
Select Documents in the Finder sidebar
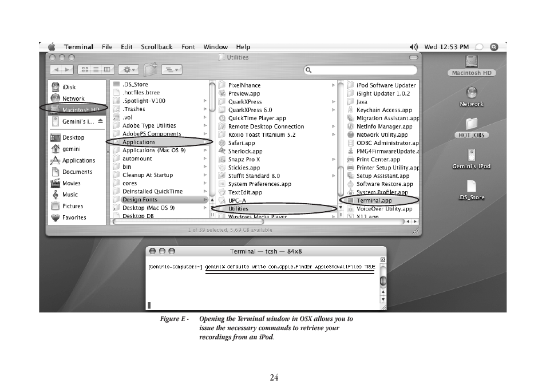[77, 172]
